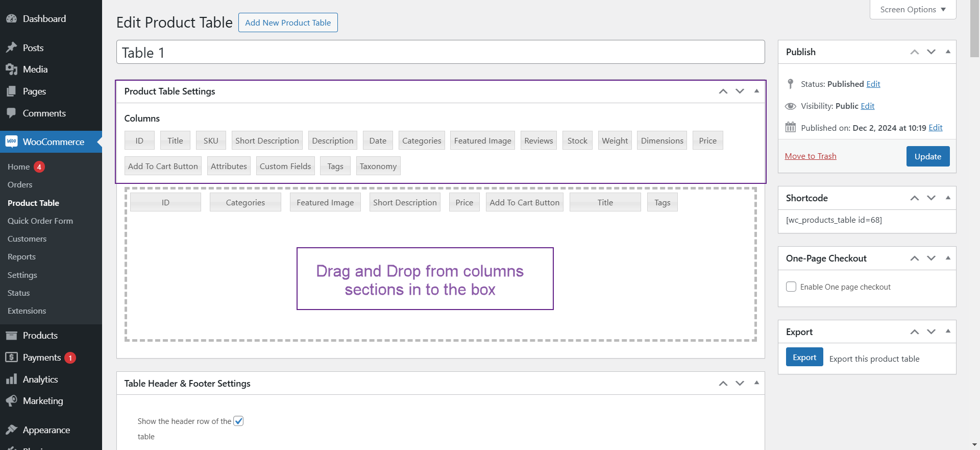Screen dimensions: 980x450
Task: Go to the WooCommerce Orders page
Action: (20, 184)
